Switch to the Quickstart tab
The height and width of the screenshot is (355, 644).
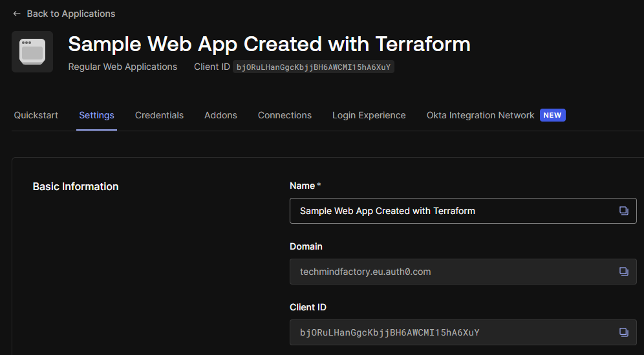[36, 116]
